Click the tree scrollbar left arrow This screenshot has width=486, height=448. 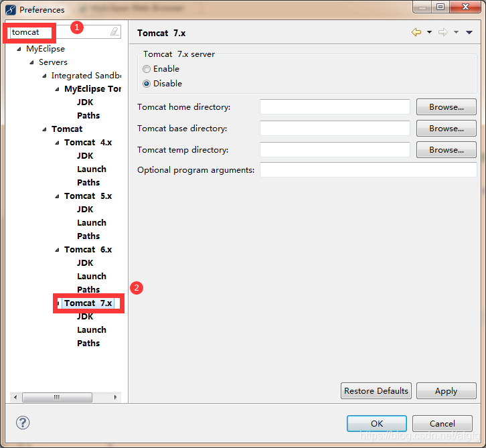point(15,397)
